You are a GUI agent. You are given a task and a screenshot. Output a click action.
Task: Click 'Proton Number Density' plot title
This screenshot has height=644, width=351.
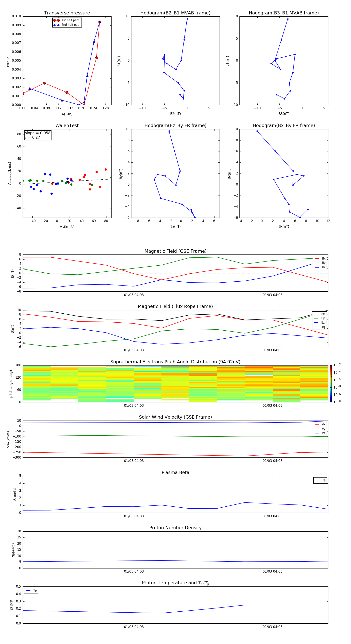pyautogui.click(x=175, y=528)
